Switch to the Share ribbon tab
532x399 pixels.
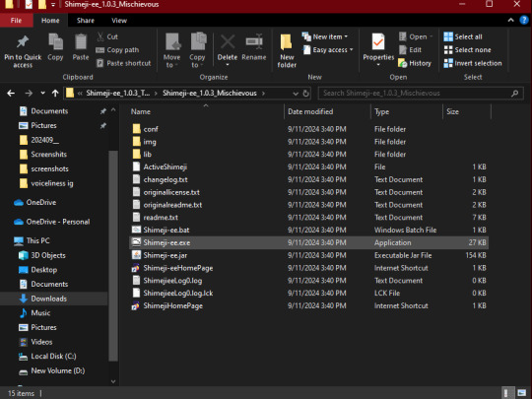pos(86,21)
